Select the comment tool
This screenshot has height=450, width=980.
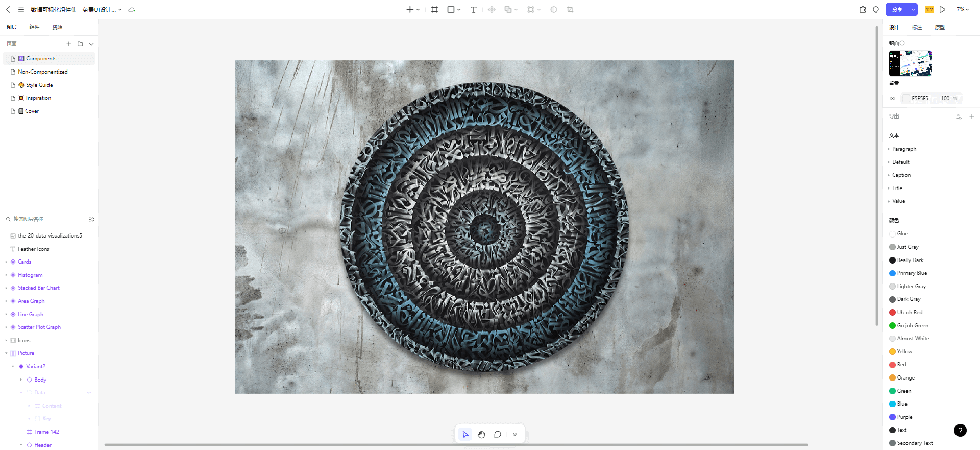[498, 434]
